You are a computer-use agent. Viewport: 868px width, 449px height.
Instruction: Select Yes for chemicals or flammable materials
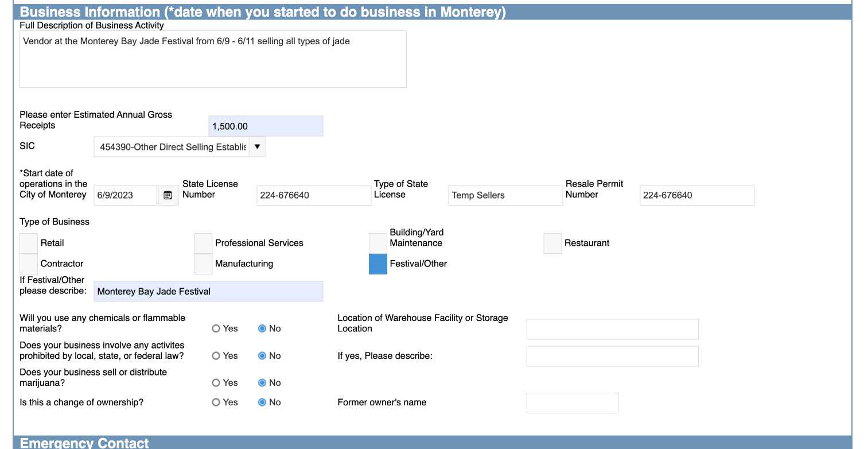[x=216, y=329]
